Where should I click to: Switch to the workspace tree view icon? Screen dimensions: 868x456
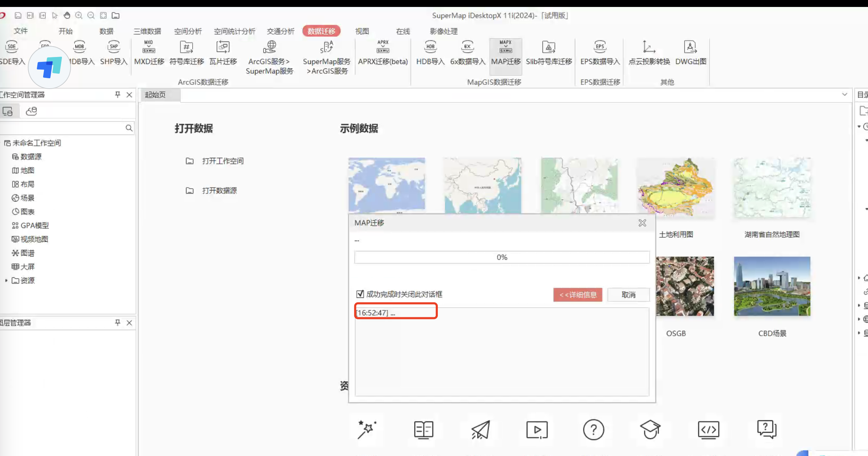8,111
